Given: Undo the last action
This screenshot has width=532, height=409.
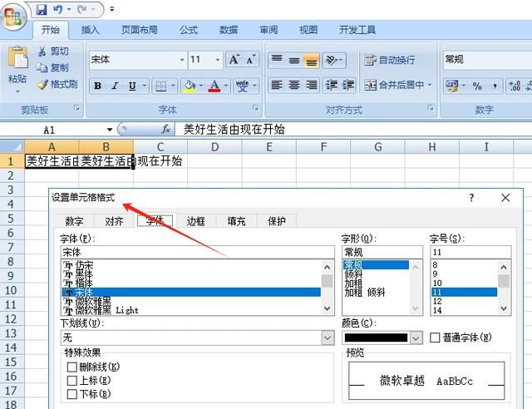Looking at the screenshot, I should (x=57, y=9).
